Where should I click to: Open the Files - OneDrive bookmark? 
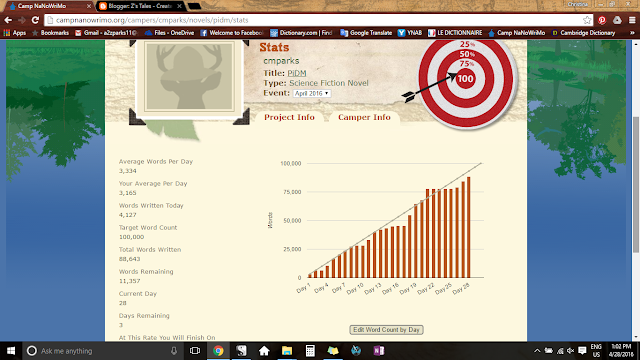pyautogui.click(x=169, y=33)
